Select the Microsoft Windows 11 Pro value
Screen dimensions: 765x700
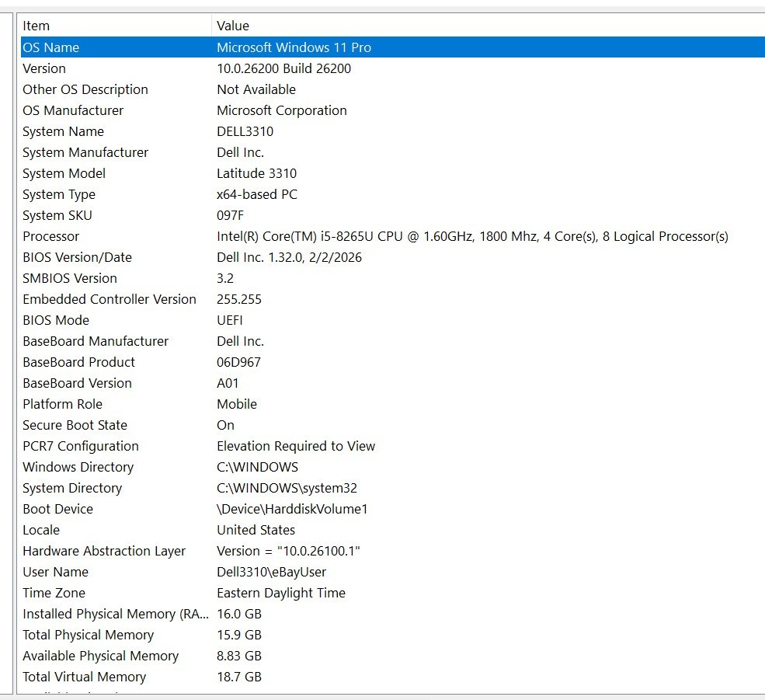click(294, 47)
